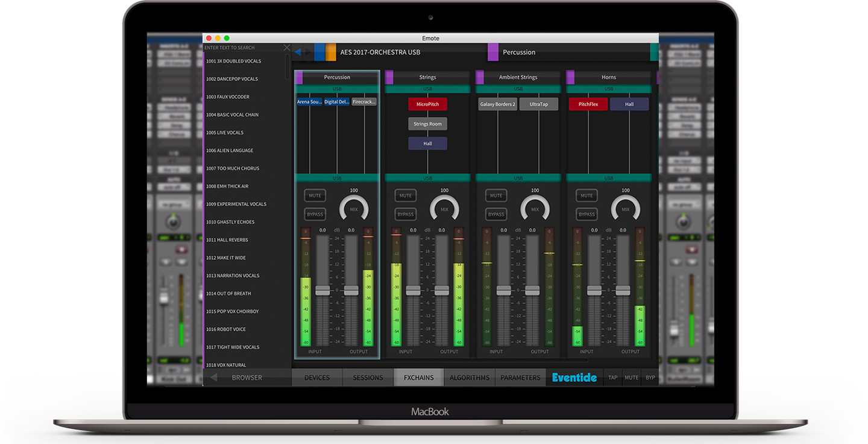
Task: Click the TAP tempo button
Action: click(x=612, y=378)
